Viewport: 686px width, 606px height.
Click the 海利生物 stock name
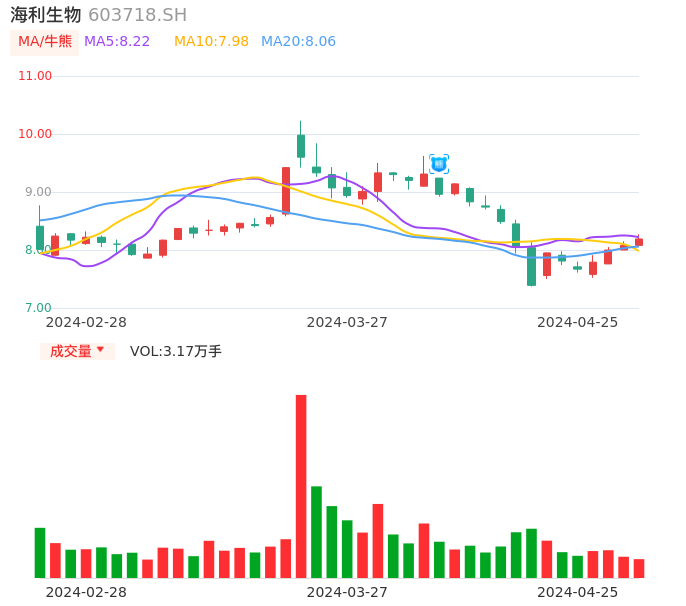point(46,15)
